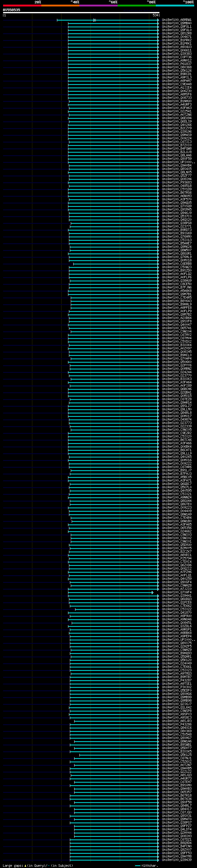Image resolution: width=197 pixels, height=868 pixels.
Task: Click hit UniRef100_P61837
Action: click(176, 64)
